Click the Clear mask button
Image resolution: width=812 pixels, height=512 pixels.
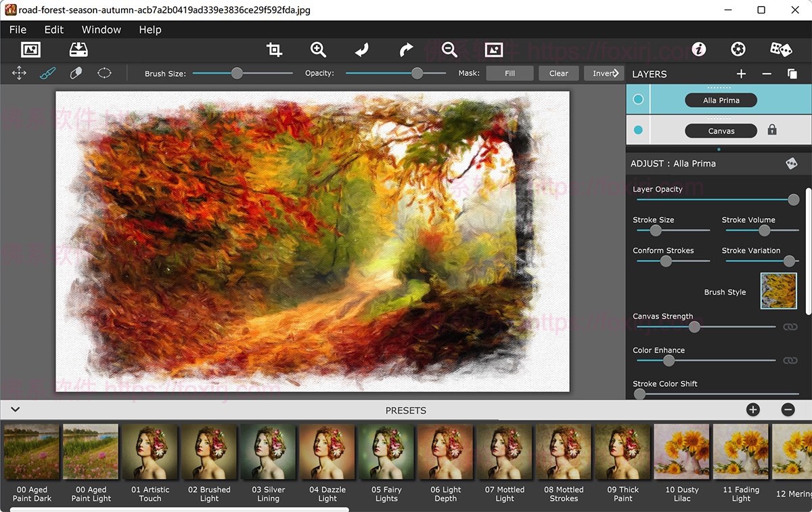point(558,72)
